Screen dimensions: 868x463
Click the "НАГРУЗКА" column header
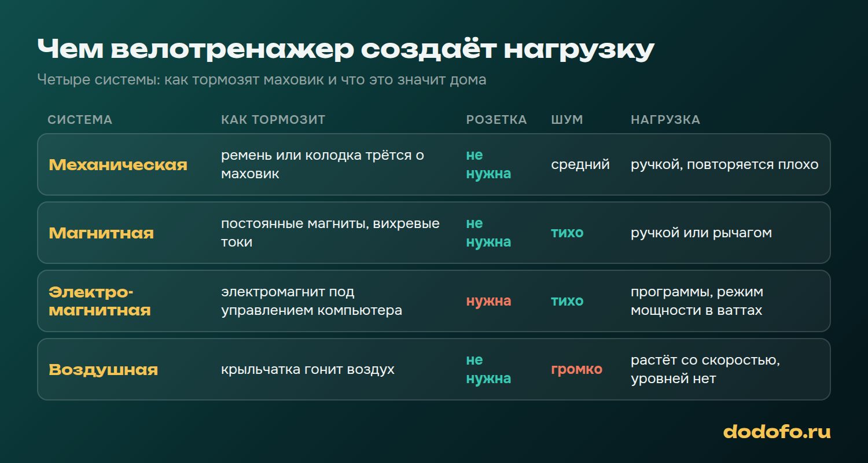coord(665,120)
